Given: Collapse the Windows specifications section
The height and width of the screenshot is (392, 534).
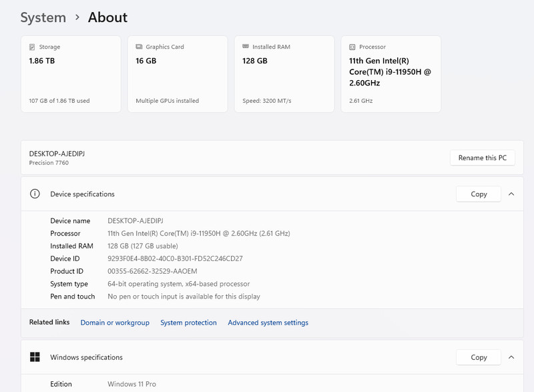Looking at the screenshot, I should 511,357.
